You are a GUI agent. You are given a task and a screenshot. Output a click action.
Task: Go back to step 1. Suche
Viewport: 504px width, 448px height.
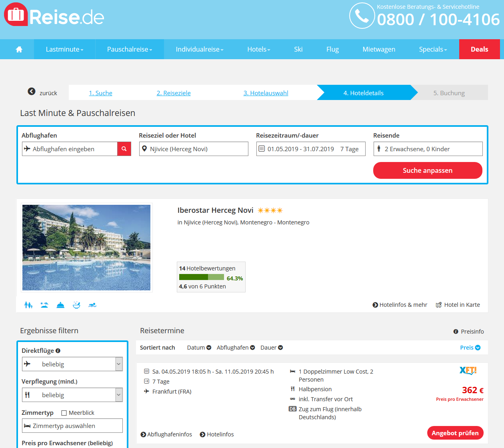coord(100,93)
